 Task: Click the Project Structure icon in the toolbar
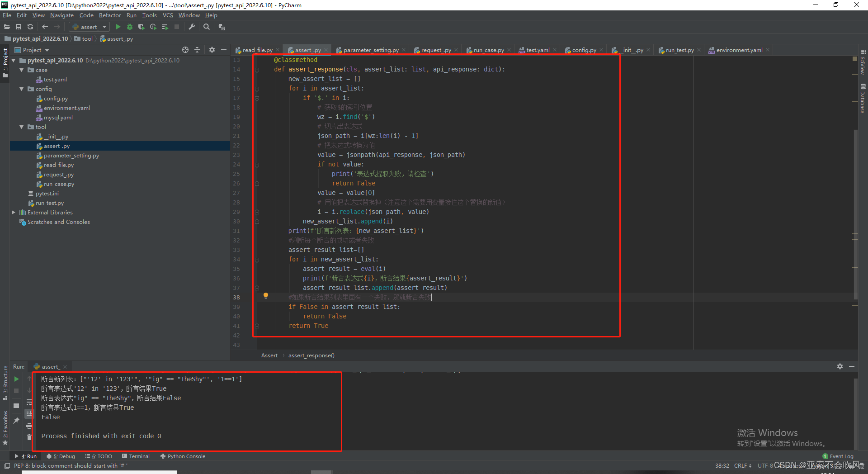tap(222, 27)
